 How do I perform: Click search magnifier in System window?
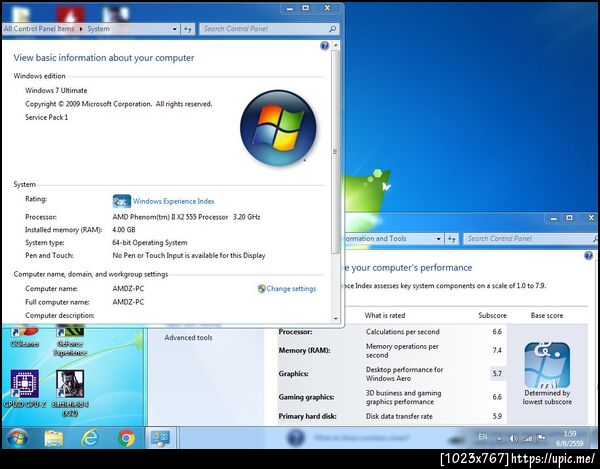(332, 29)
